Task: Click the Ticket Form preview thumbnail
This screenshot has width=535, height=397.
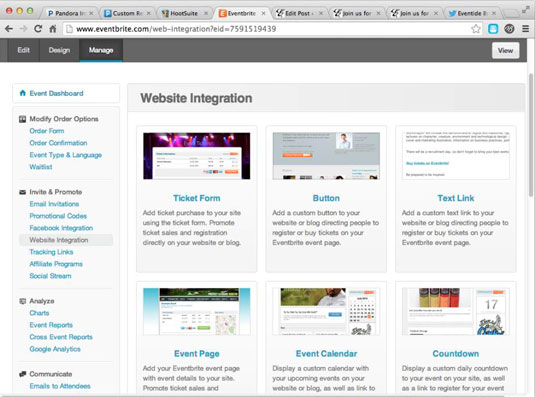Action: tap(197, 156)
